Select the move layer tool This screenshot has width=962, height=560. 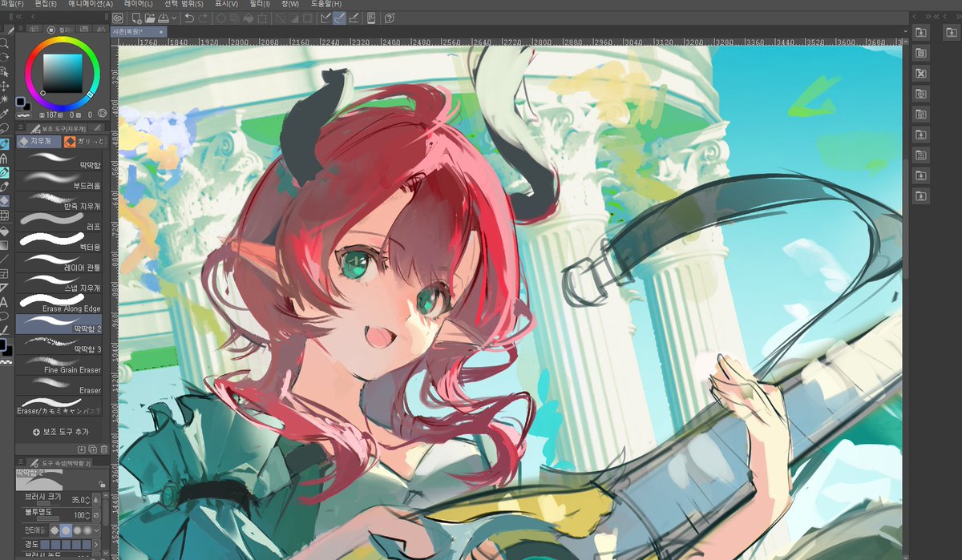pyautogui.click(x=5, y=85)
